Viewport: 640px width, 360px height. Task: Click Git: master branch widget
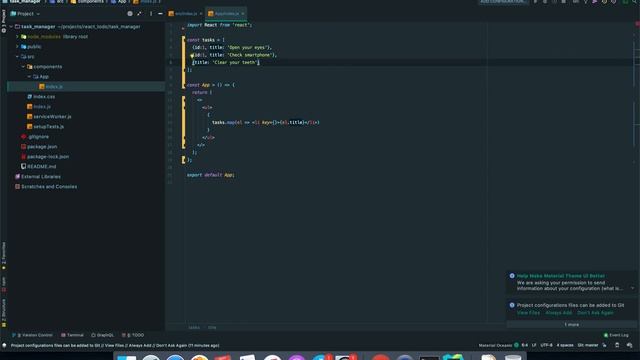pyautogui.click(x=588, y=345)
